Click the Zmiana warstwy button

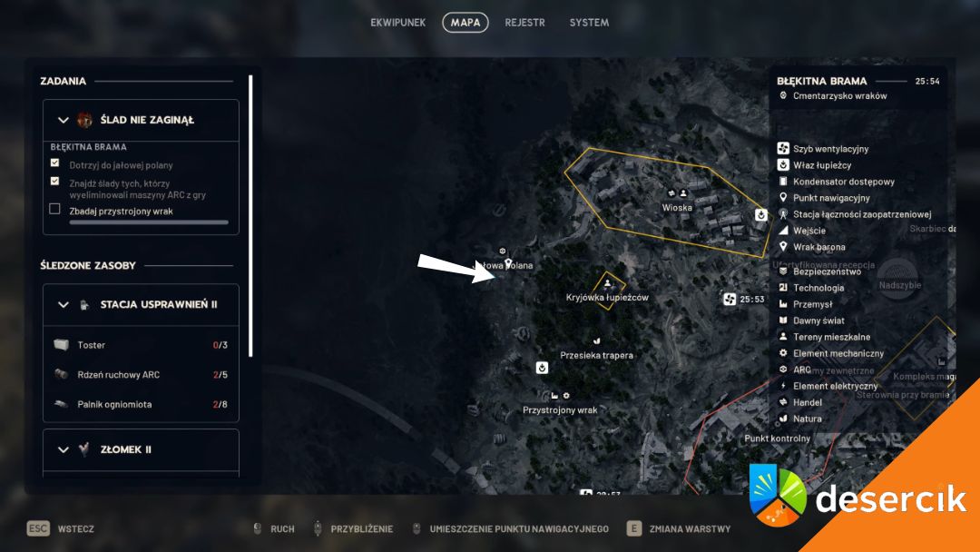[679, 529]
